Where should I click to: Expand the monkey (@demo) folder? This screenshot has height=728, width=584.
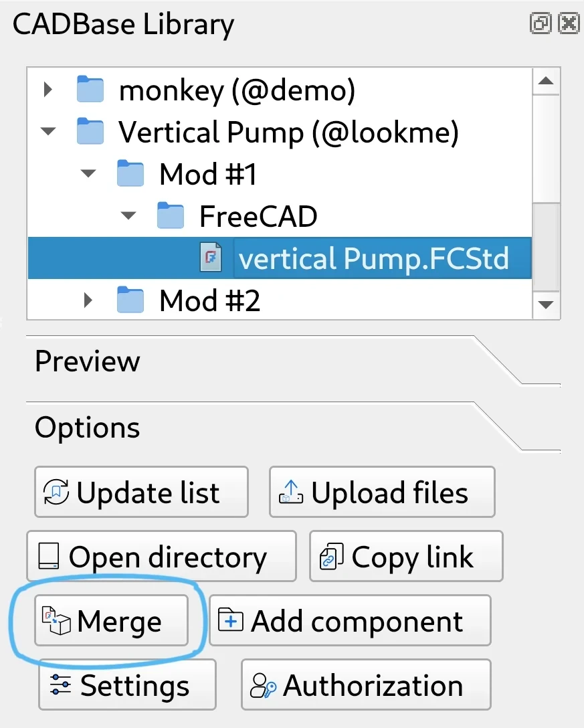[47, 89]
